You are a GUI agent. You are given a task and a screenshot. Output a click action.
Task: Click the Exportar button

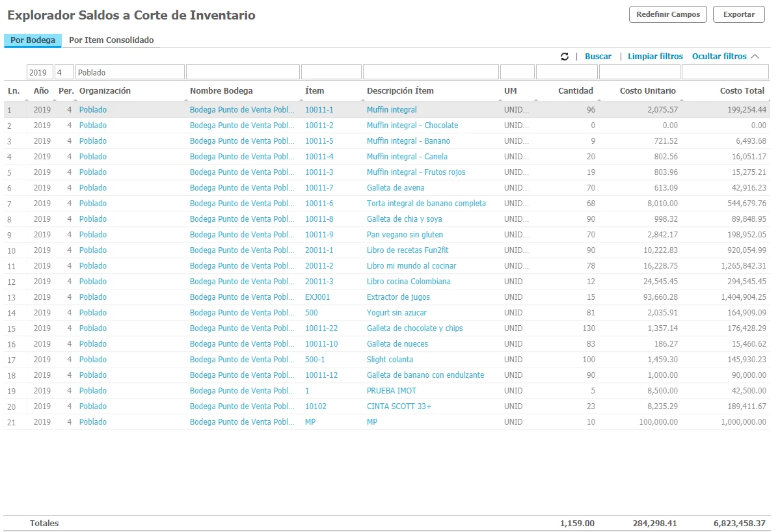coord(738,14)
